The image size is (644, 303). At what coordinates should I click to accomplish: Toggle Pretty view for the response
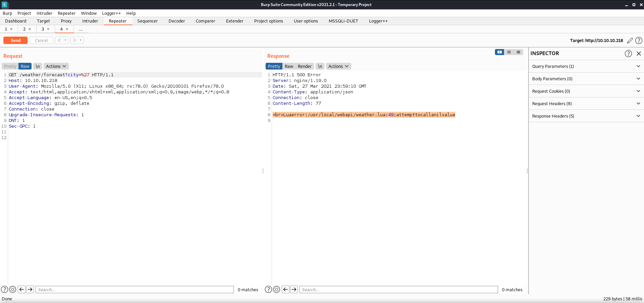point(274,66)
